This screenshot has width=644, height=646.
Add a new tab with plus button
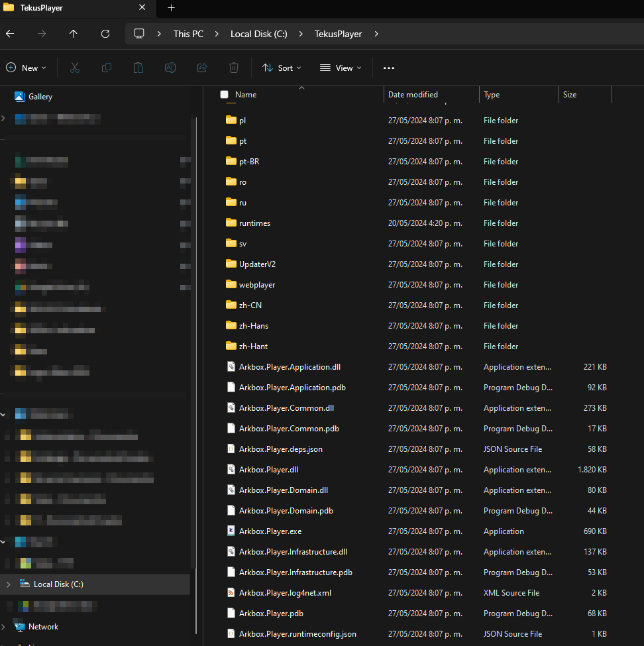171,8
